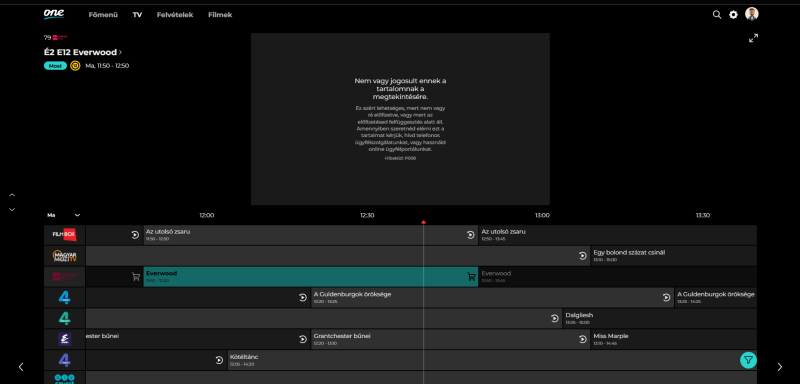The image size is (800, 384).
Task: Open the teal filter button
Action: (748, 360)
